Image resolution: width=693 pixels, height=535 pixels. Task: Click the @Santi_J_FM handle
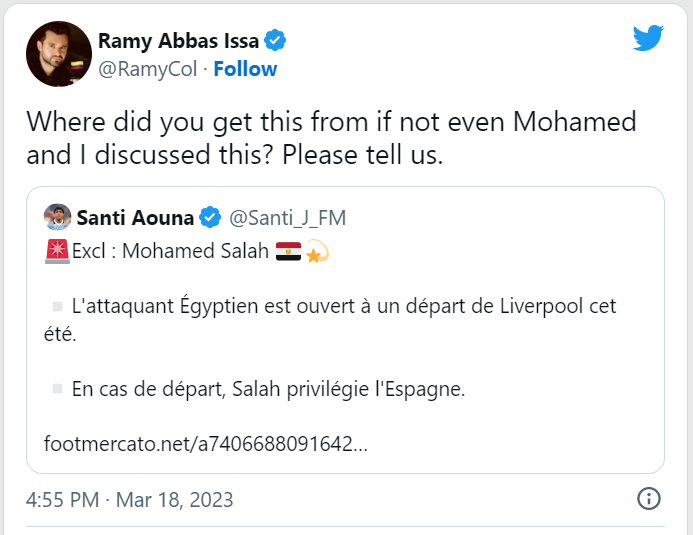pos(288,217)
